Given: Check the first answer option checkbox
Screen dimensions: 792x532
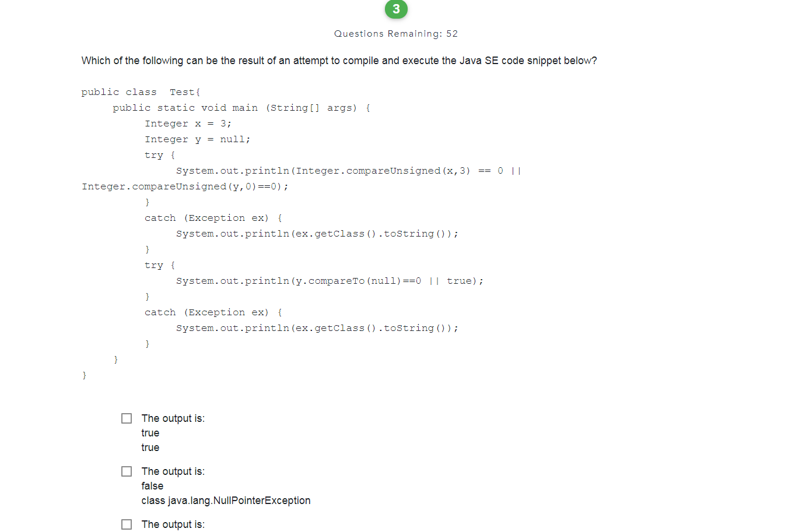Looking at the screenshot, I should (x=127, y=418).
